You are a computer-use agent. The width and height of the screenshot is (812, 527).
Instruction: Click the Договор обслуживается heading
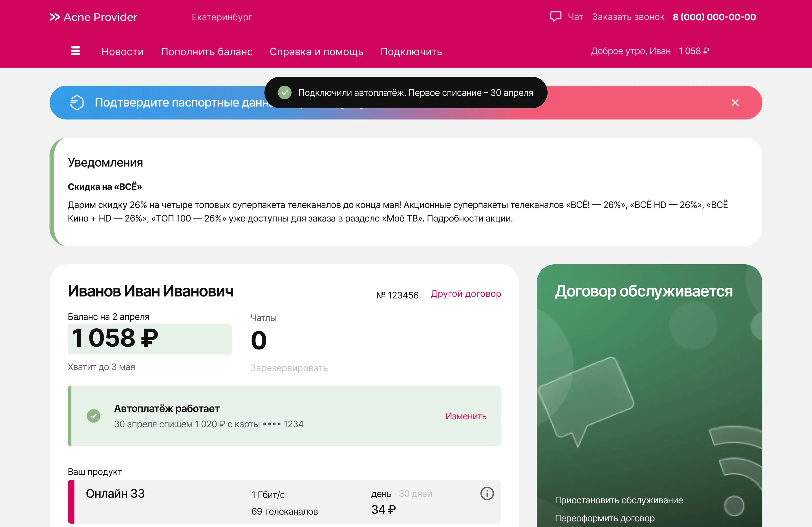(x=643, y=291)
